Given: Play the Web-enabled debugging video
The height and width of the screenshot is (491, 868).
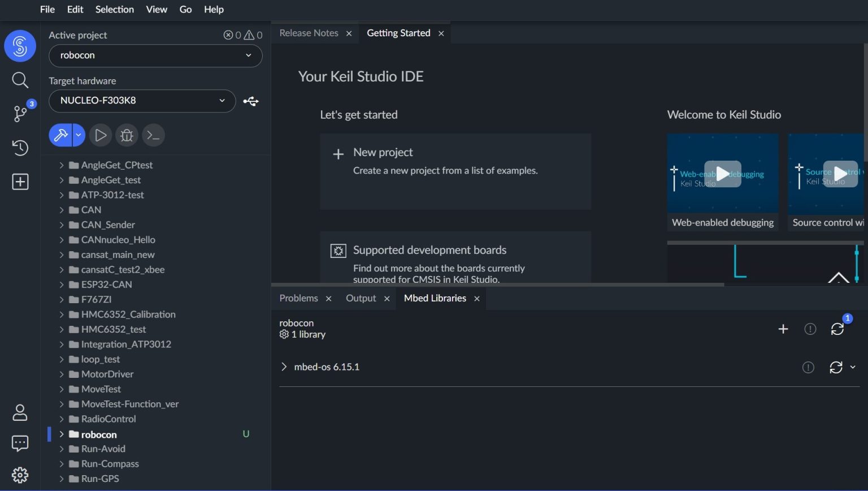Looking at the screenshot, I should (x=723, y=174).
